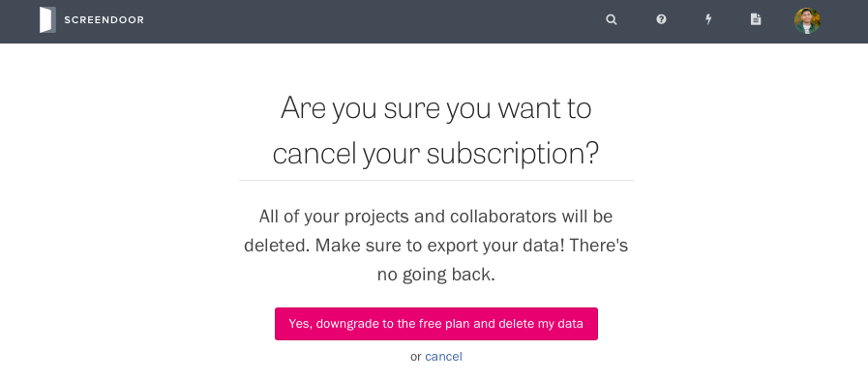Click the text 'no going back.'
Screen dimensions: 868x379
(x=436, y=275)
